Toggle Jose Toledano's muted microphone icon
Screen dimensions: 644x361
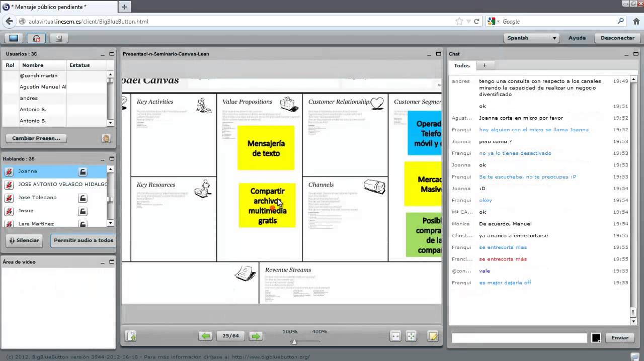9,198
